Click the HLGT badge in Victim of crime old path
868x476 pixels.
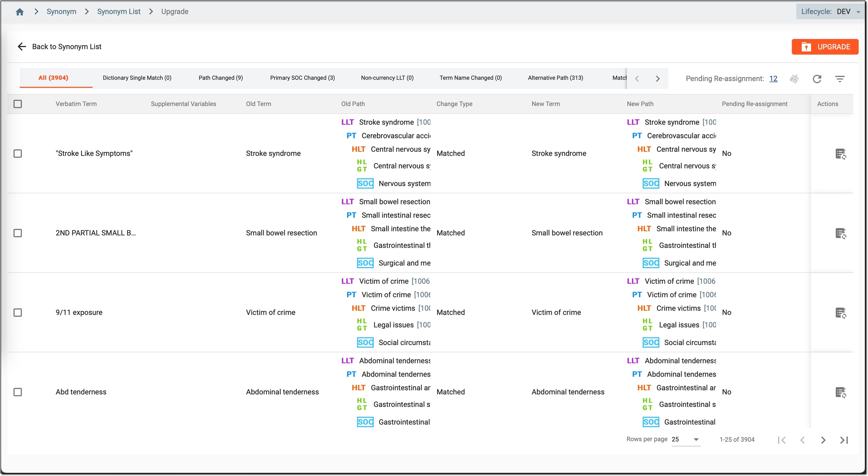tap(362, 325)
